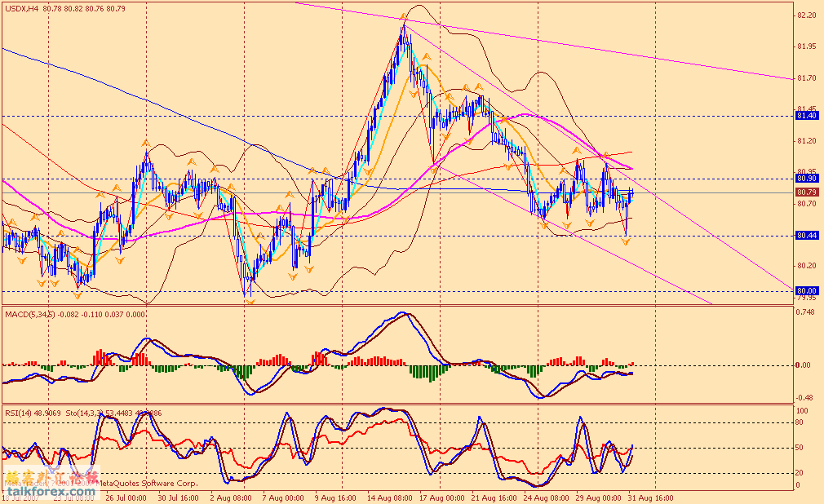
Task: Click the 29 Aug 00:00 time label
Action: (x=599, y=497)
